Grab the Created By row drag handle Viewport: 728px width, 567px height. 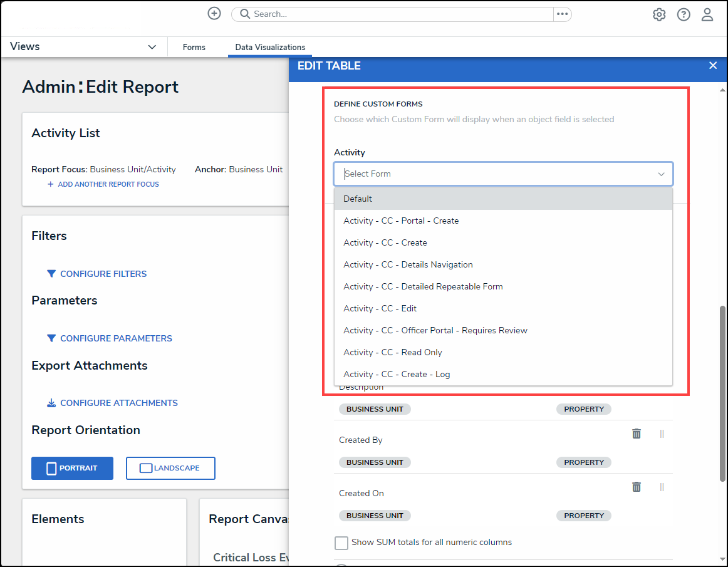[x=662, y=434]
